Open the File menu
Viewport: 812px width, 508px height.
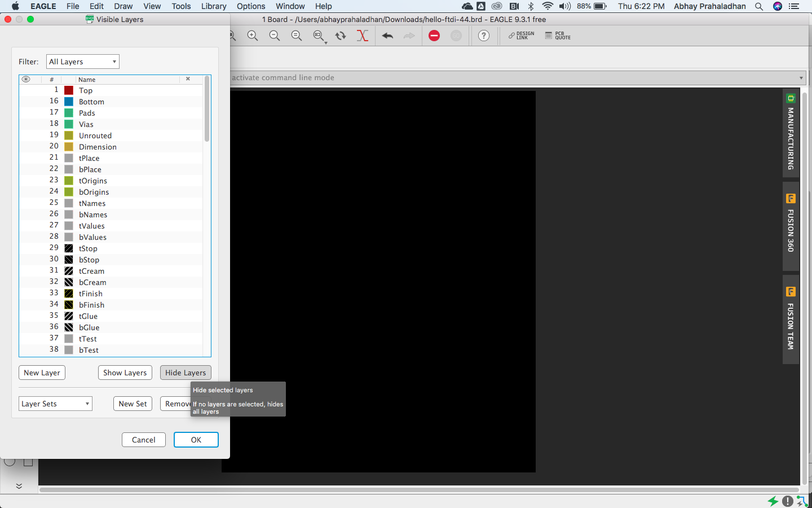tap(73, 6)
